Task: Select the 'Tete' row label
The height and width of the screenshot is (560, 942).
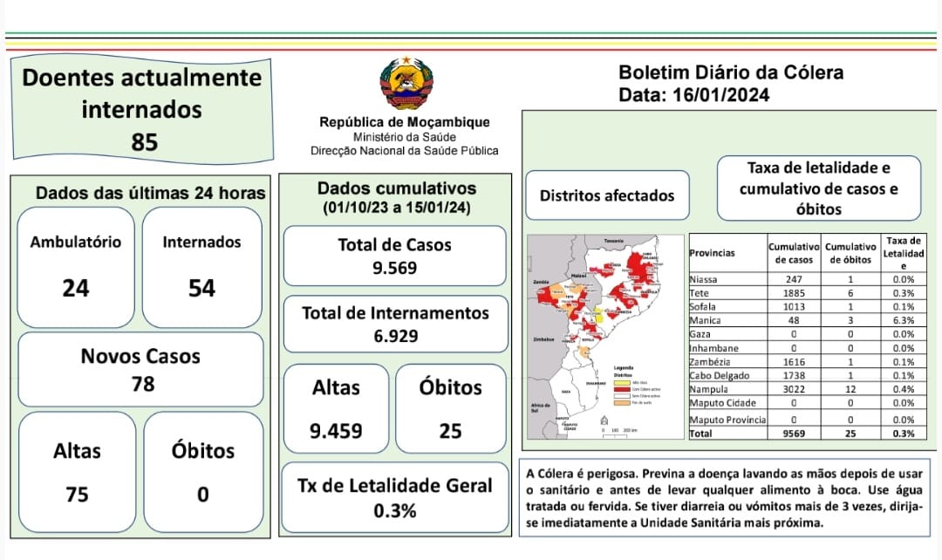Action: 699,293
